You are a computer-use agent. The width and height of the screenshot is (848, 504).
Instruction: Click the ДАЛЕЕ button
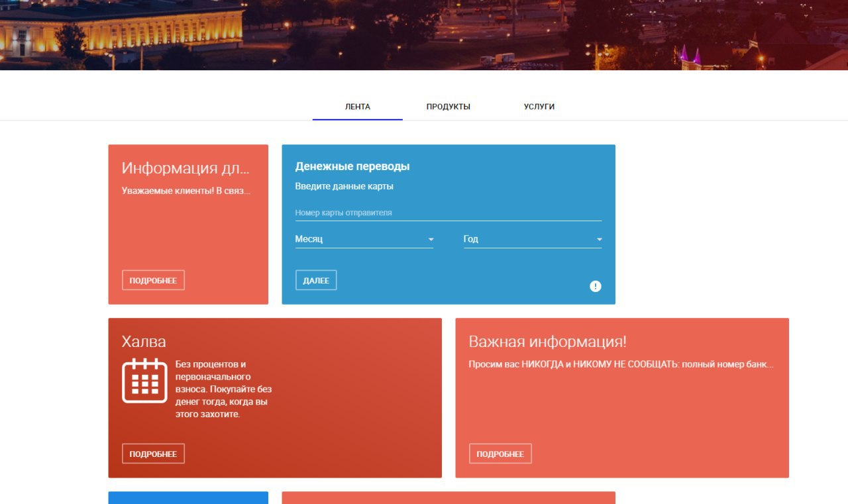coord(316,280)
